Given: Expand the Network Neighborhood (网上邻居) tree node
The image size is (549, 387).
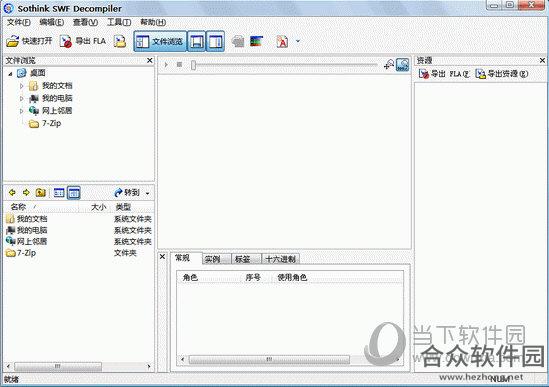Looking at the screenshot, I should (21, 111).
